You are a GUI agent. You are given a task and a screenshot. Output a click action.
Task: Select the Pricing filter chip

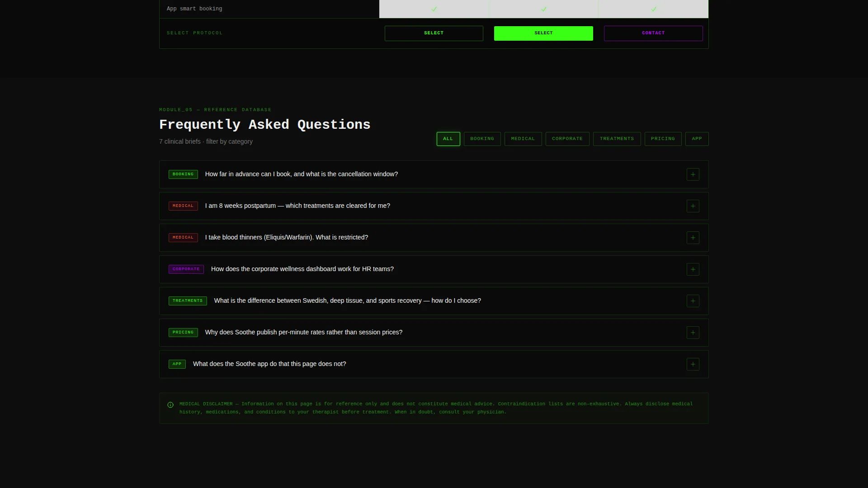663,139
